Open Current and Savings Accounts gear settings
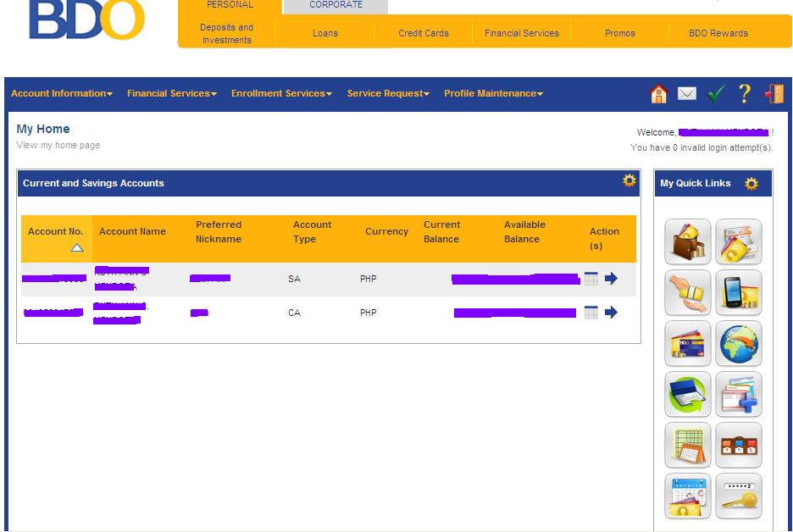The image size is (793, 532). tap(629, 180)
